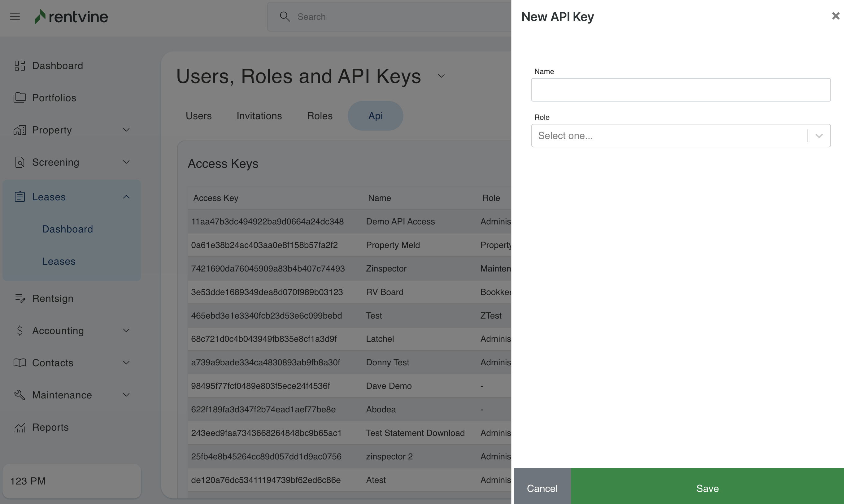
Task: Click the Dashboard grid icon in sidebar
Action: point(20,66)
